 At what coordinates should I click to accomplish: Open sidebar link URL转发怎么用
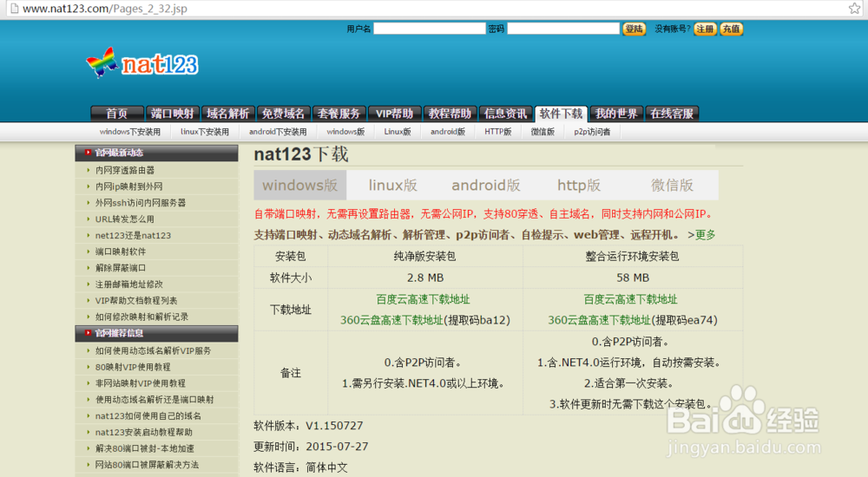click(x=124, y=219)
